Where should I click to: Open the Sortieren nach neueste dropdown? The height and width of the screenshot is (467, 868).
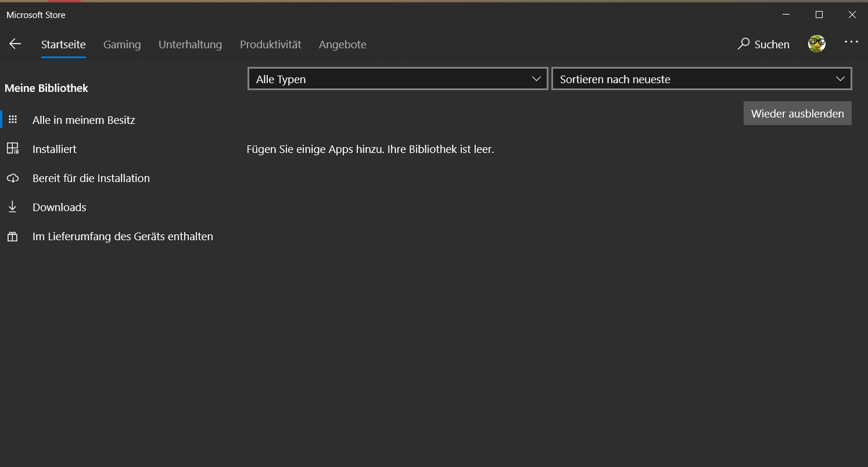point(701,79)
